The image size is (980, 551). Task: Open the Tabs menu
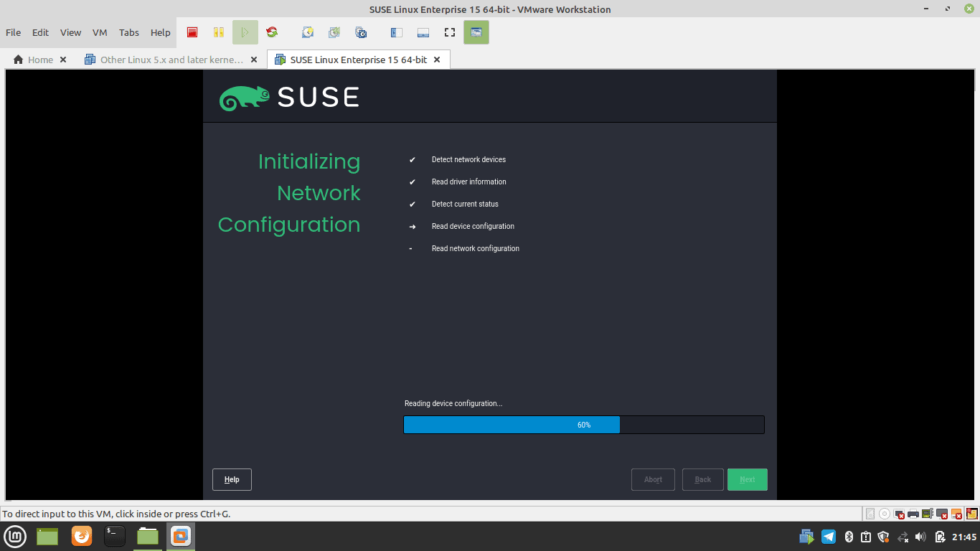click(129, 32)
